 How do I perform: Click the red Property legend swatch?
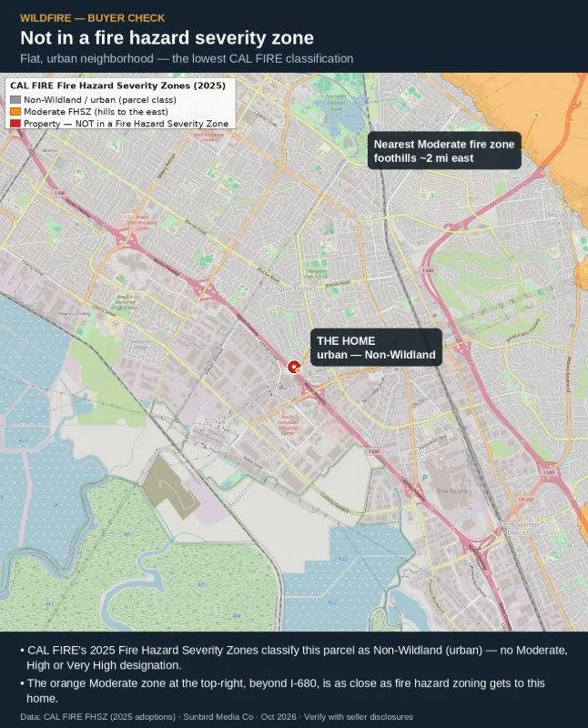pyautogui.click(x=15, y=124)
